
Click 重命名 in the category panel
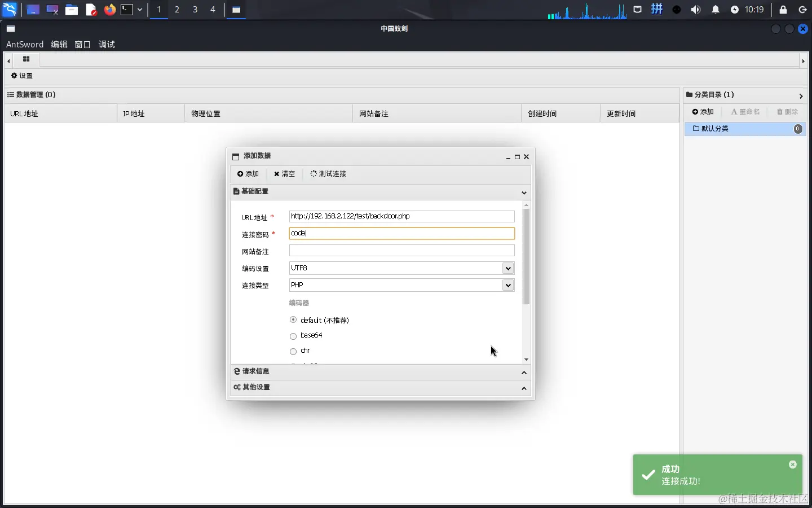(x=745, y=112)
